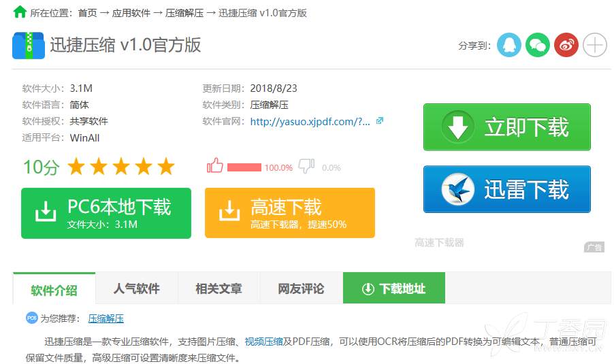Click the thumbs-down dislike icon
614x364 pixels.
click(306, 166)
